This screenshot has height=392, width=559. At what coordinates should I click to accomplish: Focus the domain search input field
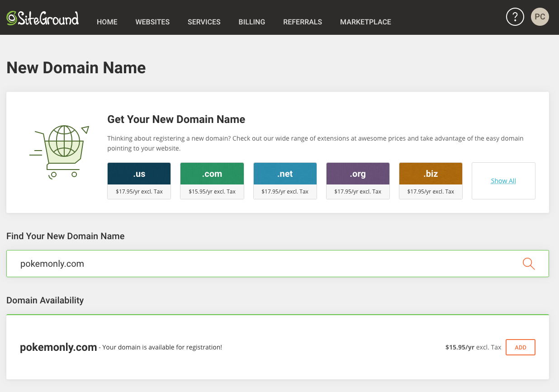(x=278, y=264)
